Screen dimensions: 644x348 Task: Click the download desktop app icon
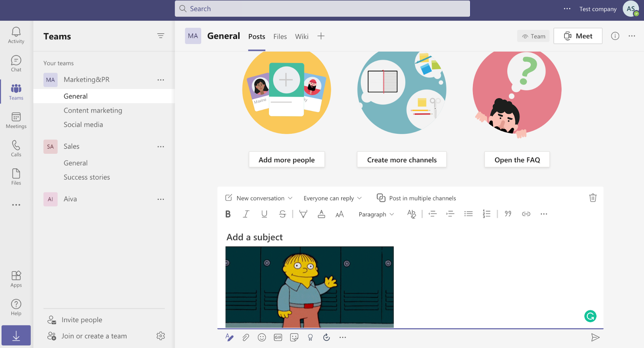[16, 336]
